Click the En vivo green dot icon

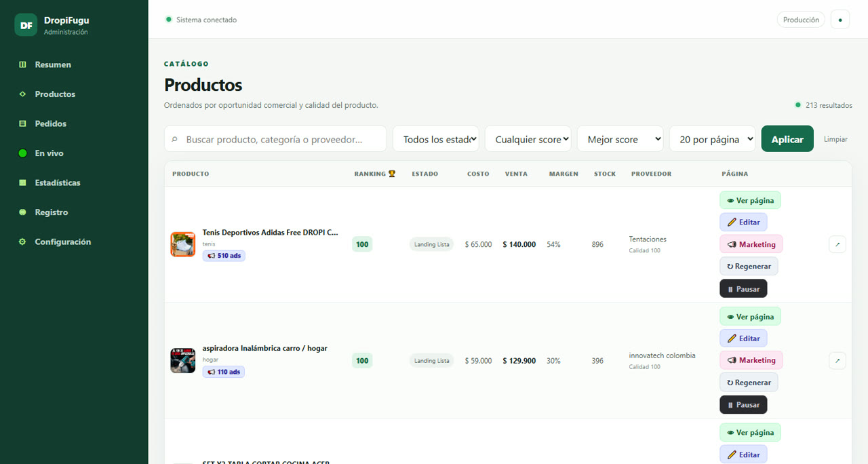[22, 153]
